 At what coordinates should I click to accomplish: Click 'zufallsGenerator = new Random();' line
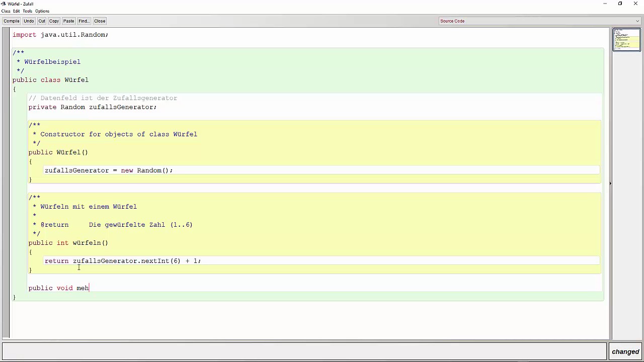109,170
